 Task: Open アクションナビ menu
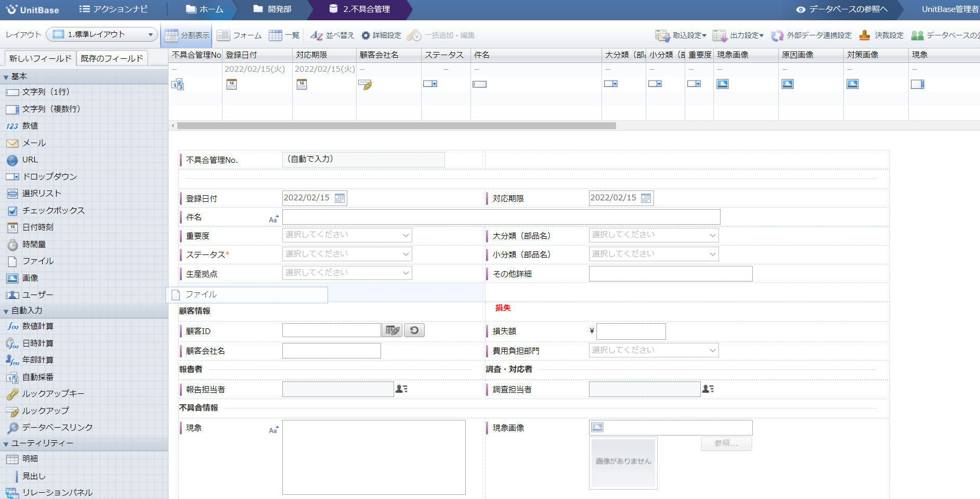point(113,9)
